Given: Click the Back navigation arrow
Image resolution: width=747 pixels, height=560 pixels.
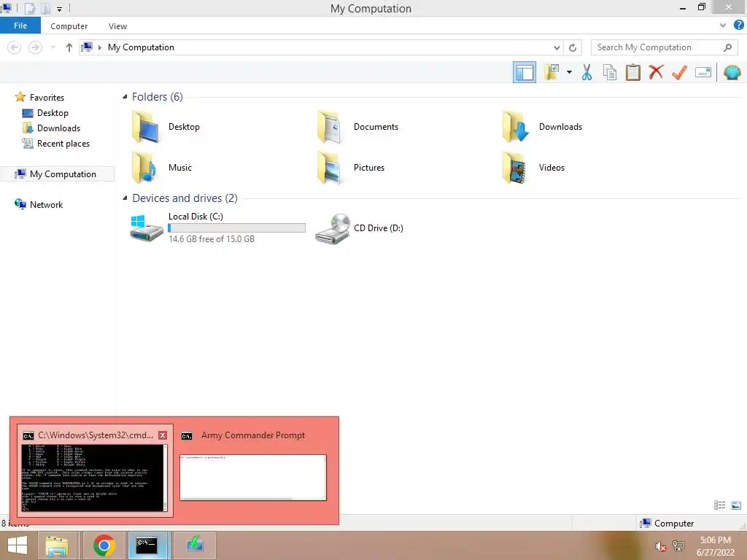Looking at the screenshot, I should tap(15, 47).
